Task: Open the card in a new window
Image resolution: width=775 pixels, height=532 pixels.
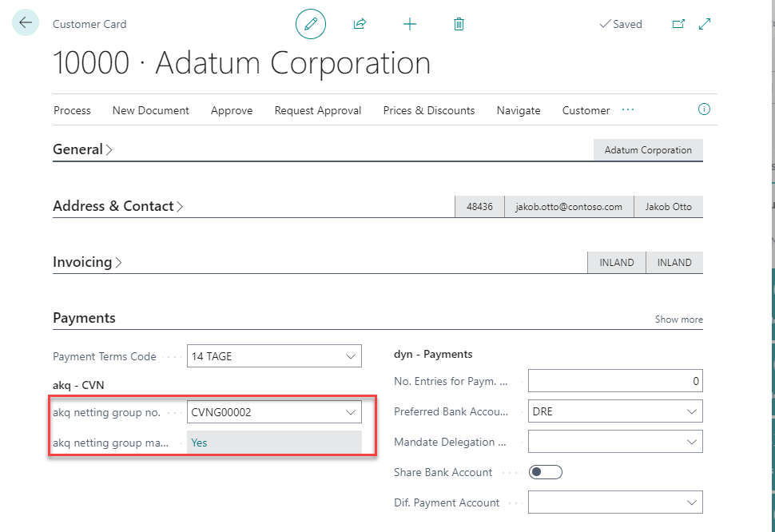Action: 678,24
